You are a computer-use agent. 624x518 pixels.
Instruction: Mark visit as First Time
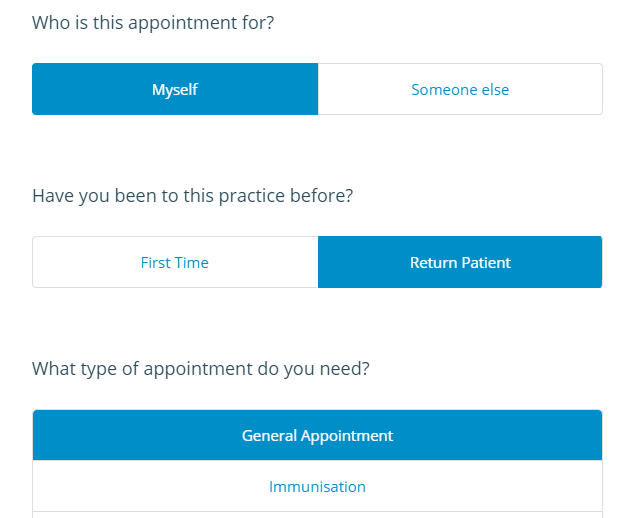pyautogui.click(x=175, y=262)
